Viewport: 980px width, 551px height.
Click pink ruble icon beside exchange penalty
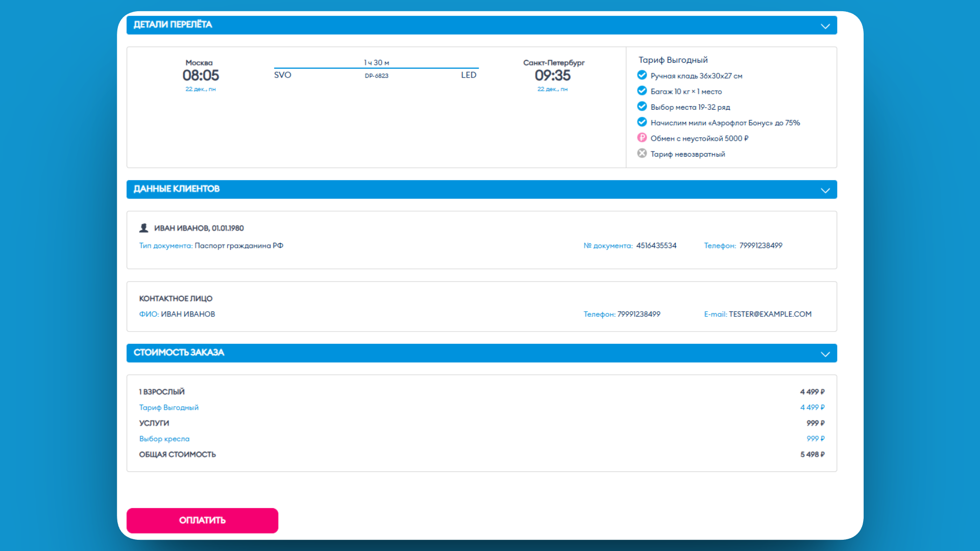click(x=642, y=138)
